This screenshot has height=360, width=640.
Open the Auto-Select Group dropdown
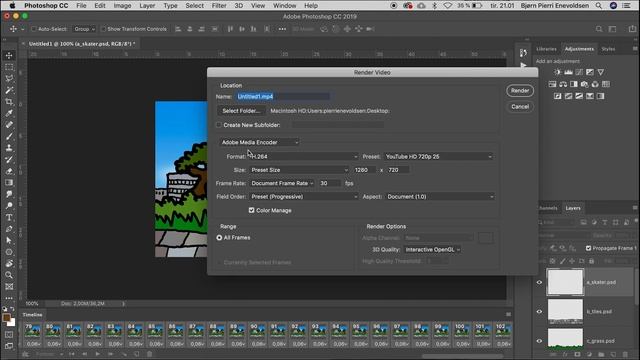point(84,29)
